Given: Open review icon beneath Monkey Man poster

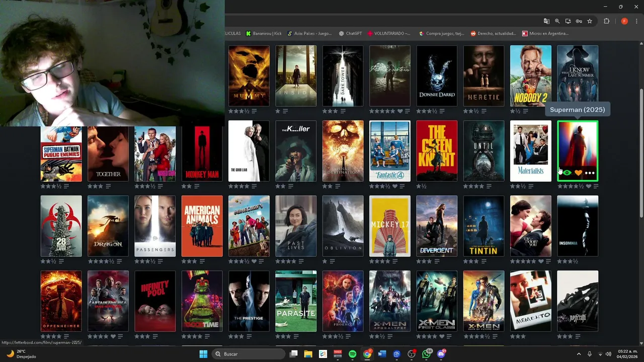Looking at the screenshot, I should (197, 186).
